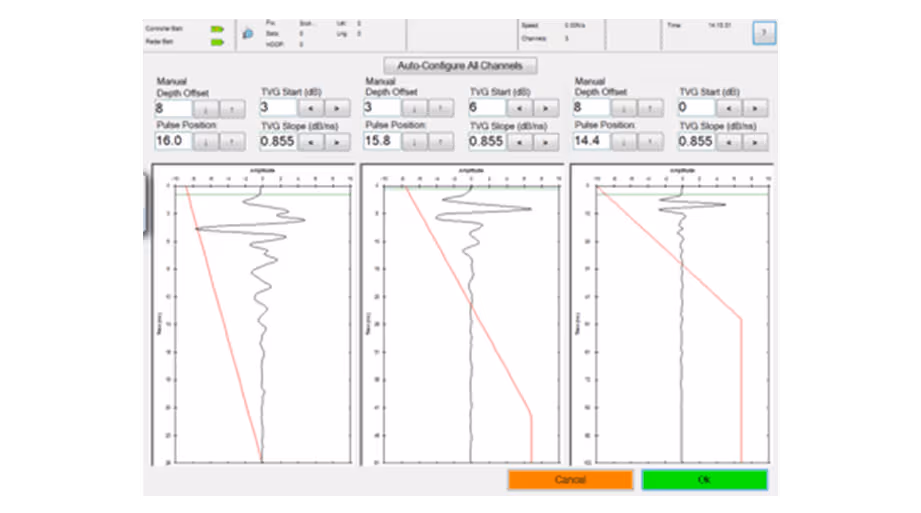Viewport: 921px width, 513px height.
Task: Increase TVG Start in the middle channel
Action: click(x=546, y=108)
